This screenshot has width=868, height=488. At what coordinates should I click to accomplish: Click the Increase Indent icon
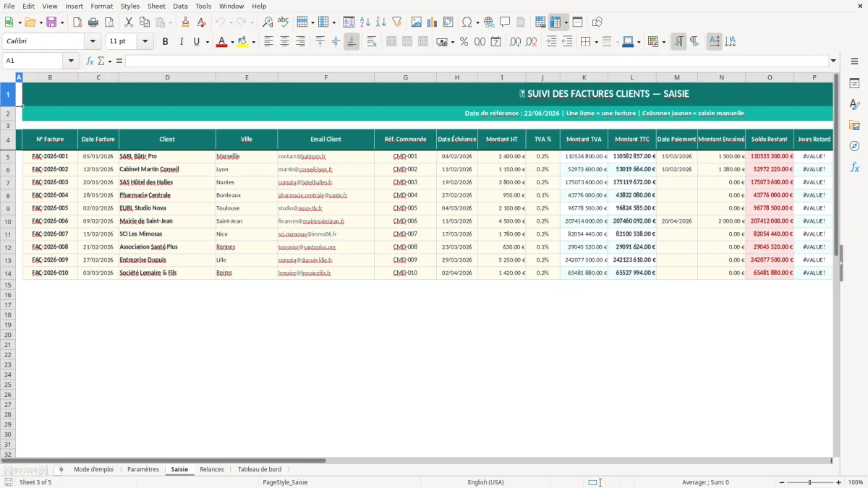coord(551,42)
